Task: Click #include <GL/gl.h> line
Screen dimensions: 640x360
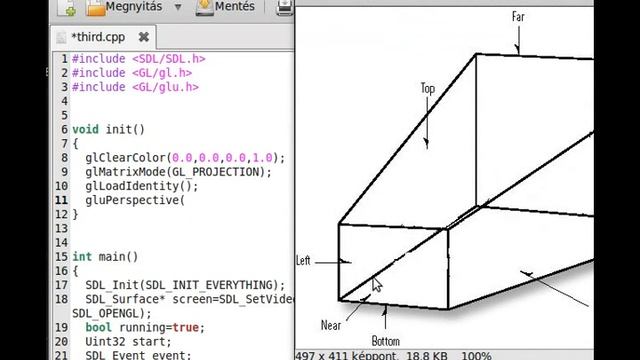Action: (132, 73)
